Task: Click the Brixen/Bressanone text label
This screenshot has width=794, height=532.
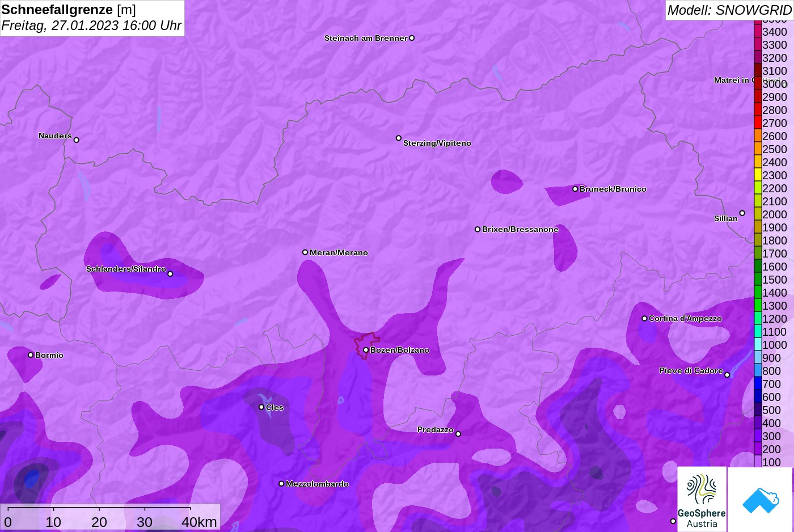Action: (520, 229)
